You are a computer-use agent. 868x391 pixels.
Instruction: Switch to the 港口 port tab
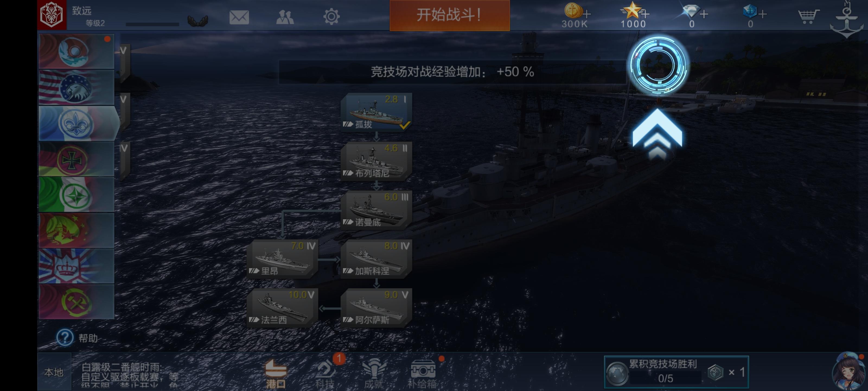pyautogui.click(x=276, y=374)
